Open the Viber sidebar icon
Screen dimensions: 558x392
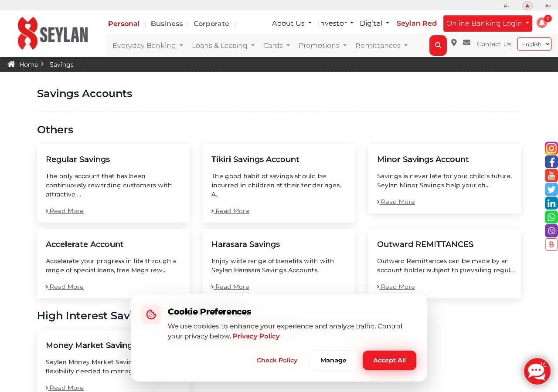tap(551, 231)
